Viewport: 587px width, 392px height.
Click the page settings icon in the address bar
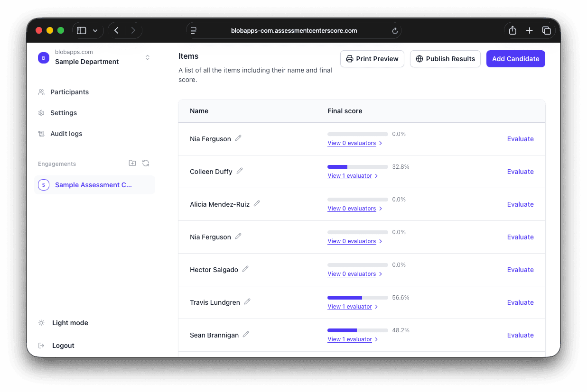coord(194,30)
